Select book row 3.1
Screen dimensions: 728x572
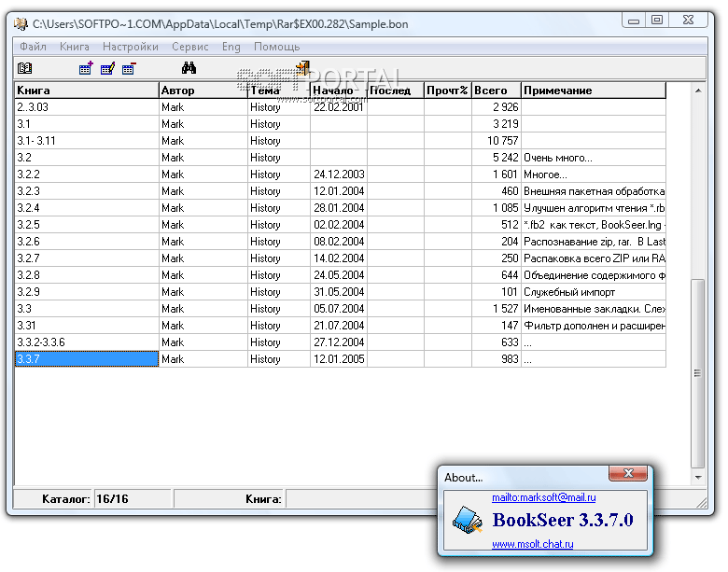(341, 124)
